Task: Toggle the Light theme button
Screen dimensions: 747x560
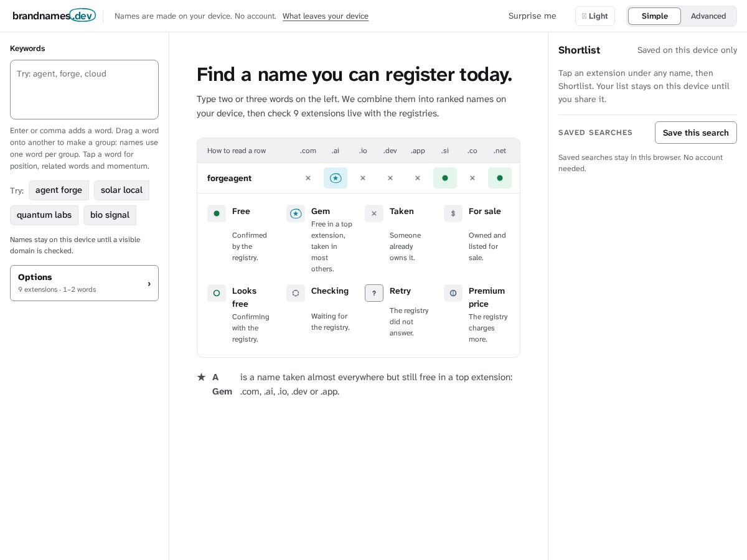Action: pyautogui.click(x=595, y=16)
